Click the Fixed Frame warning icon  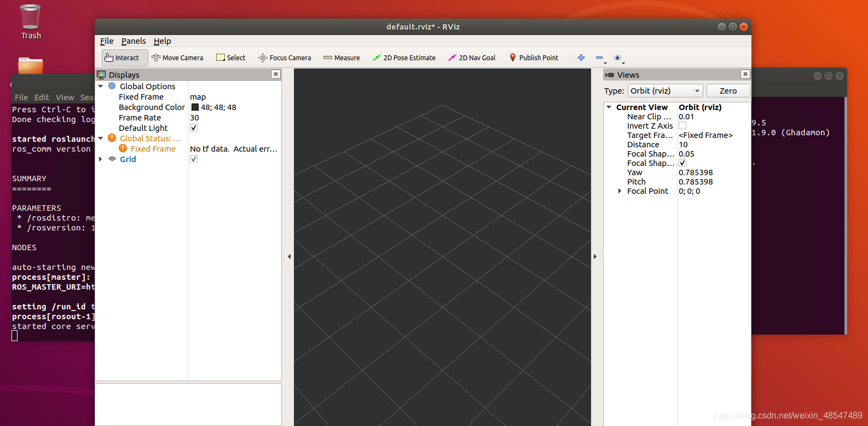pos(123,148)
